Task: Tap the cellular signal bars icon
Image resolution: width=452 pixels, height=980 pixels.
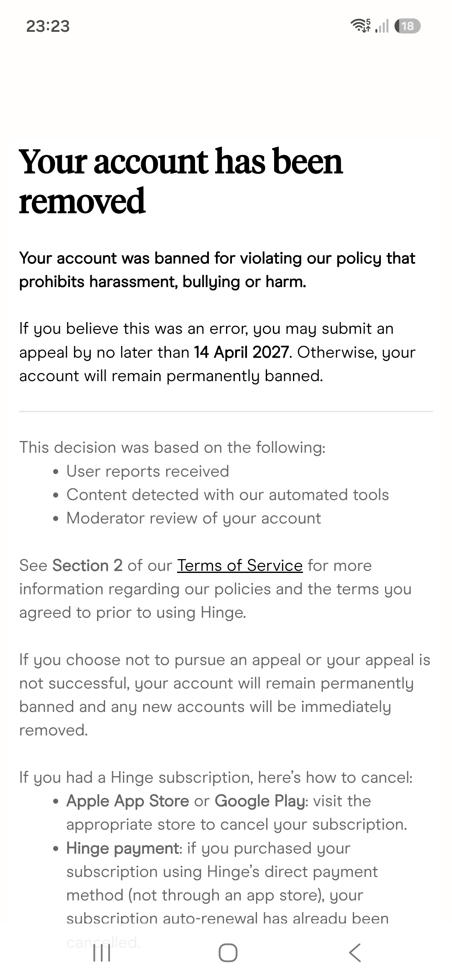Action: click(x=382, y=26)
